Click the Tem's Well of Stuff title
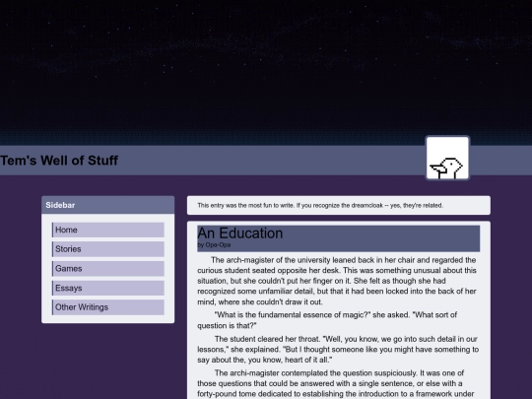The height and width of the screenshot is (399, 532). tap(59, 161)
